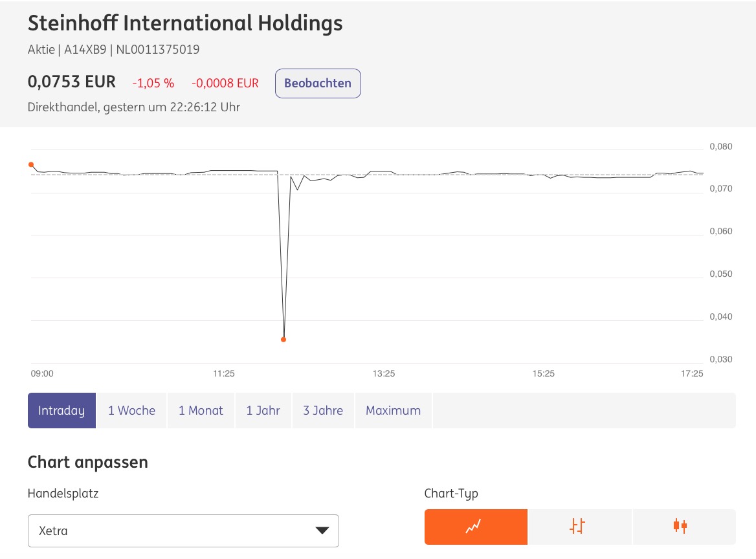
Task: Click the orange marker at chart start
Action: click(x=31, y=165)
